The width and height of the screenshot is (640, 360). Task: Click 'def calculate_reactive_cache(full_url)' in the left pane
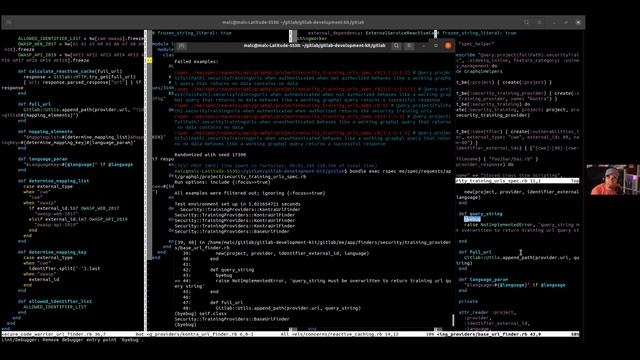pyautogui.click(x=70, y=71)
